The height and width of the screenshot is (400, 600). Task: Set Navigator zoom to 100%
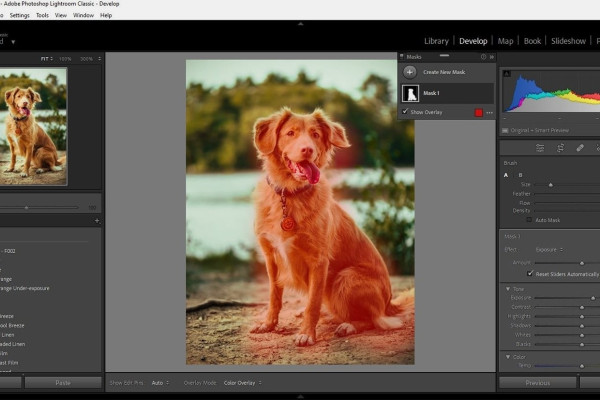click(x=65, y=59)
